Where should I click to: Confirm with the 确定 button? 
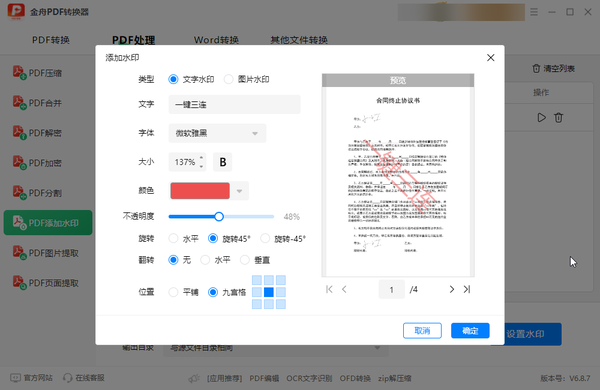click(470, 331)
